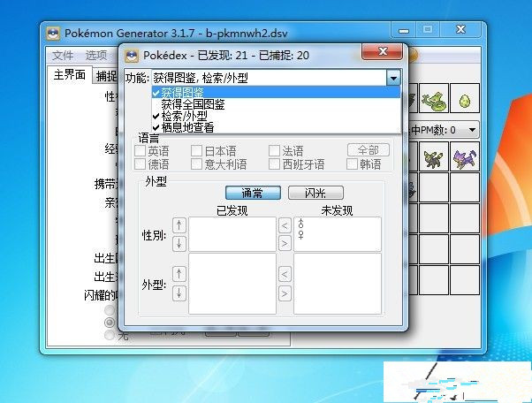The image size is (532, 403).
Task: Click the Pokémon Generator title bar icon
Action: (x=53, y=34)
